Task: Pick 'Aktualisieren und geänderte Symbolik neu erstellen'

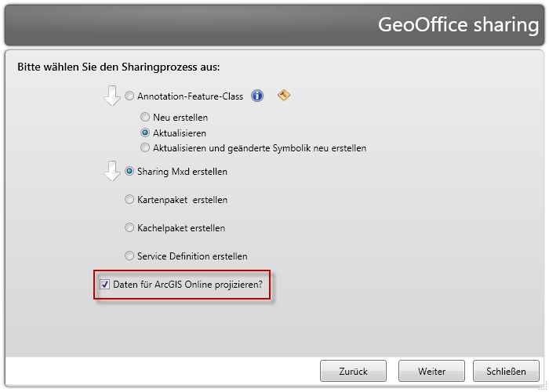Action: point(145,147)
